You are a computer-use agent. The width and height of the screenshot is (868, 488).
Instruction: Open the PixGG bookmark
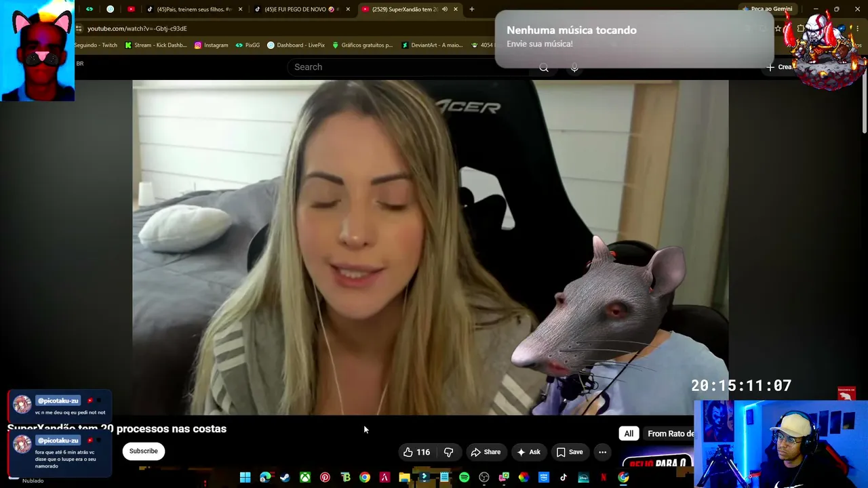[248, 45]
